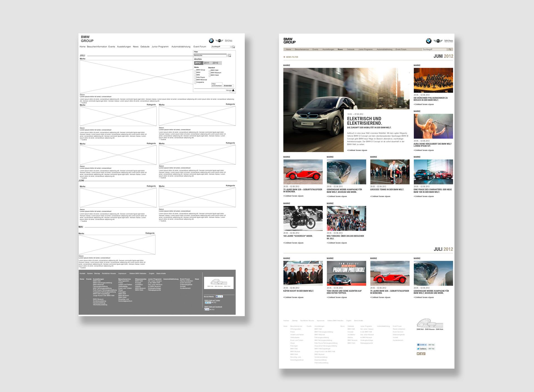Open the black-and-white motorcycle racer thumbnail
Screen dimensions: 534x392
point(303,218)
